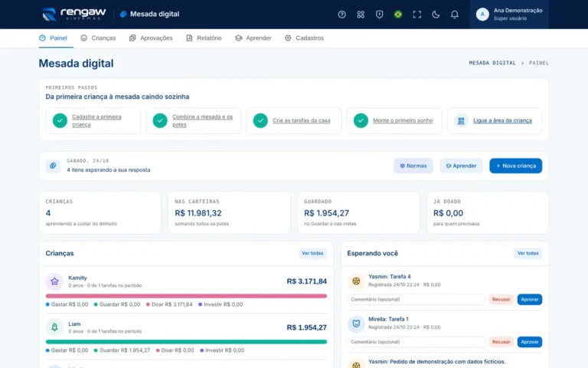
Task: Open 'Ligue a área da criança' link
Action: 502,120
